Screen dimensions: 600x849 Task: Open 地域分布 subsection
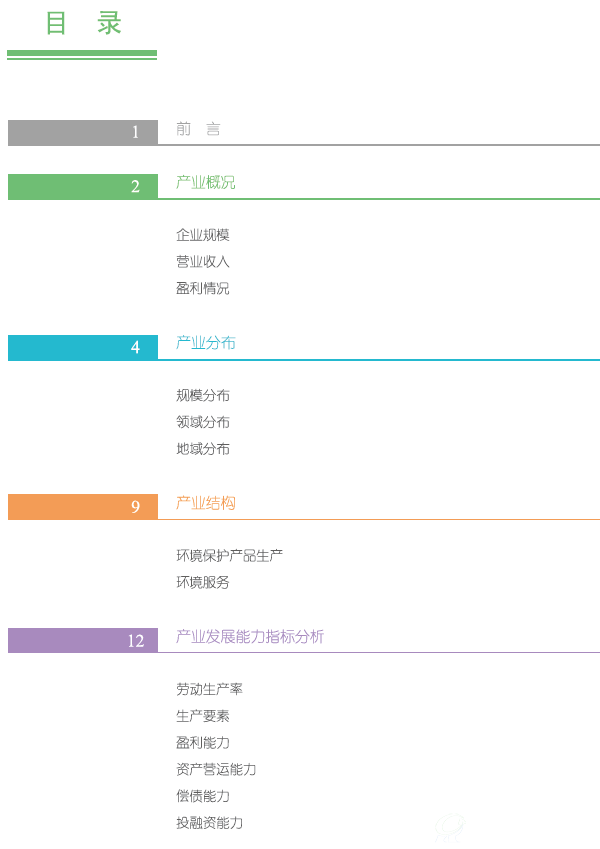click(203, 448)
